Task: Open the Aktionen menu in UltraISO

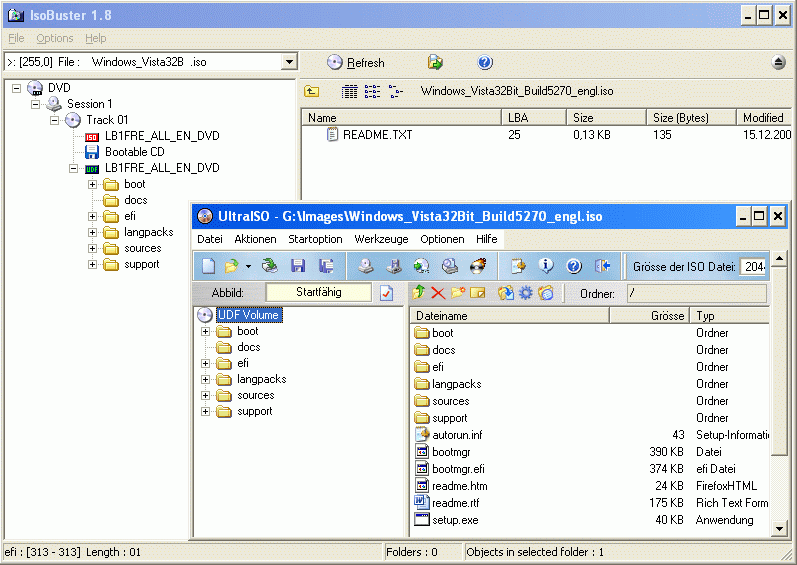Action: coord(255,239)
